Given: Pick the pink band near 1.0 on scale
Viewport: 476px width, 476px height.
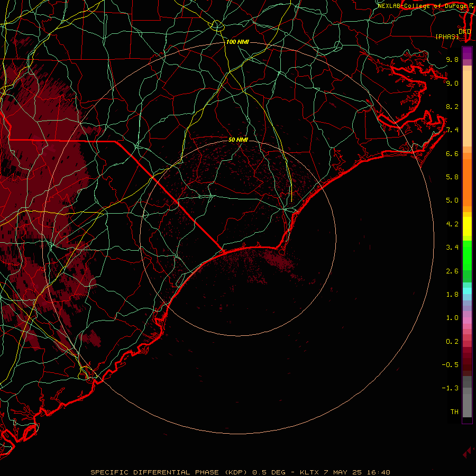Looking at the screenshot, I should pyautogui.click(x=467, y=321).
